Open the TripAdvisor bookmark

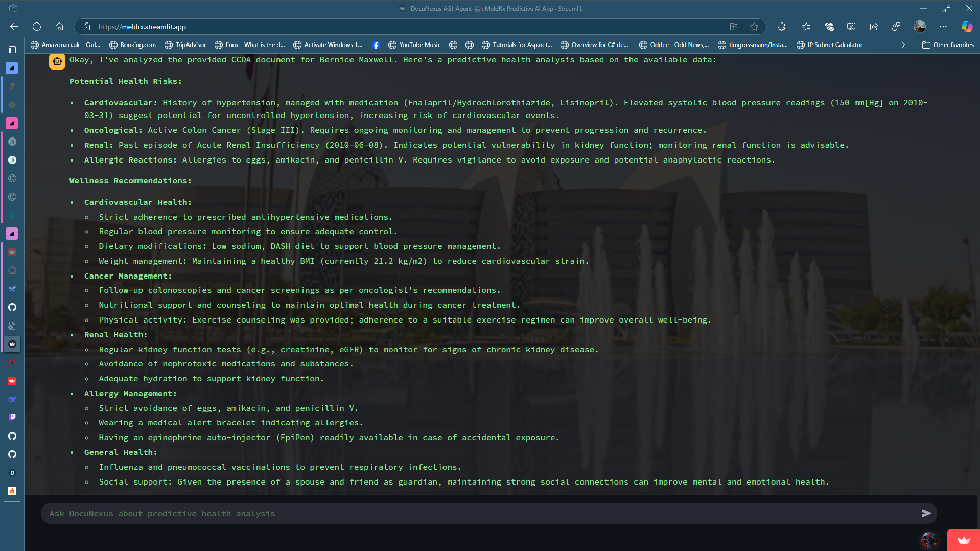point(185,45)
